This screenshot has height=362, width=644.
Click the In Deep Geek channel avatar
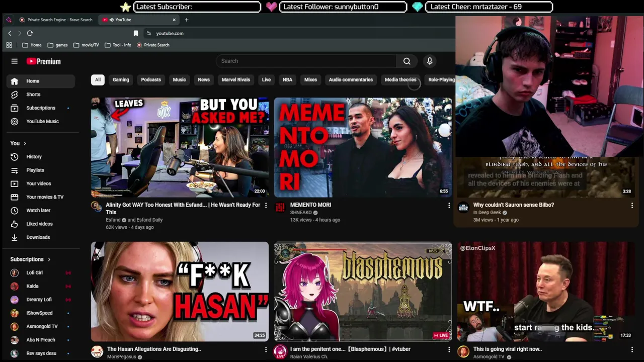pos(463,207)
